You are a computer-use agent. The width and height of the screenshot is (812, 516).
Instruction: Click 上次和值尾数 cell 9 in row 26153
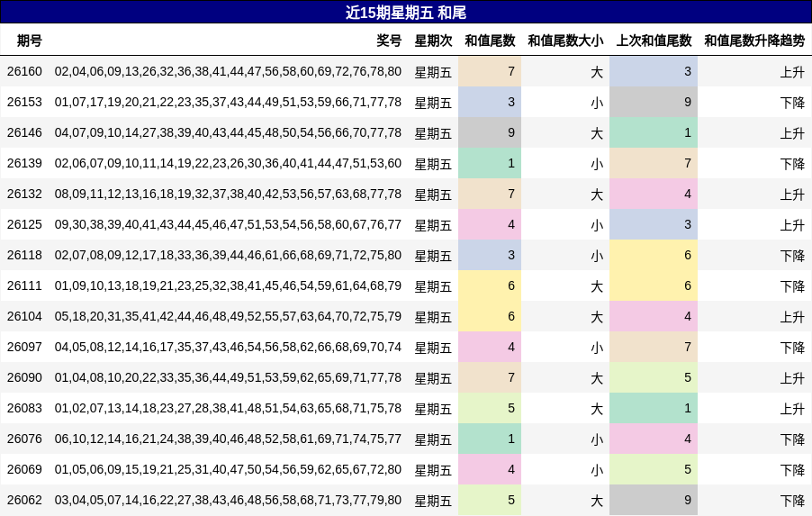click(654, 102)
